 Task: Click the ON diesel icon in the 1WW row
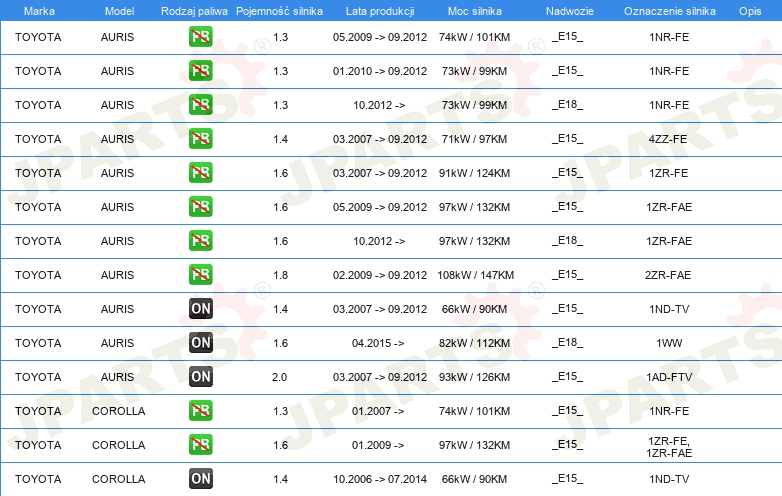[x=200, y=343]
